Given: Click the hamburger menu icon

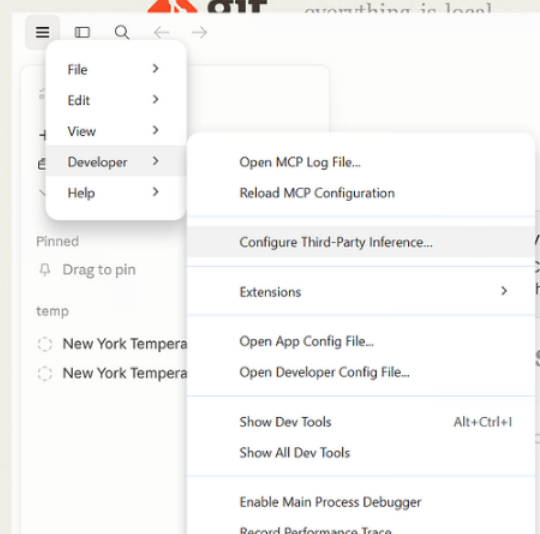Looking at the screenshot, I should click(42, 32).
